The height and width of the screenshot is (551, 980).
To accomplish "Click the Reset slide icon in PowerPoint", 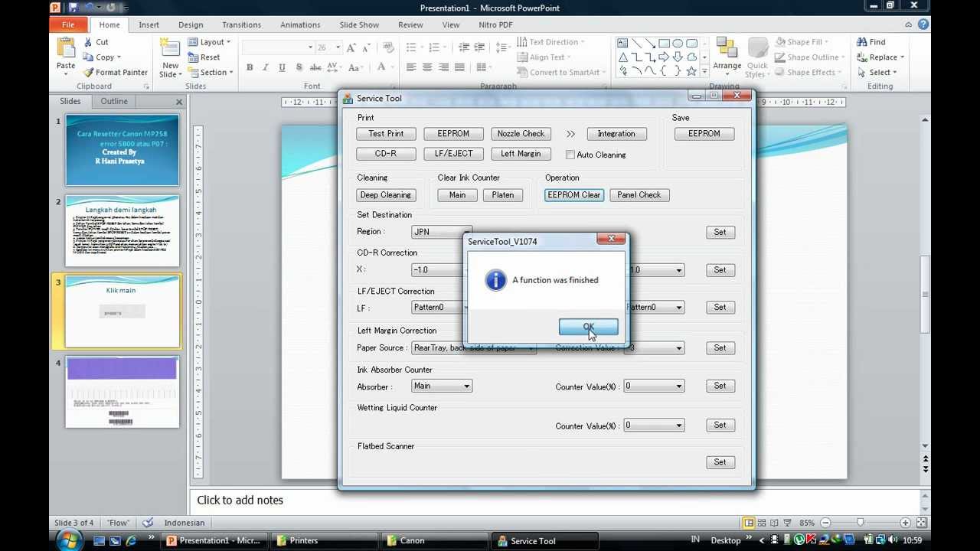I will [x=193, y=57].
